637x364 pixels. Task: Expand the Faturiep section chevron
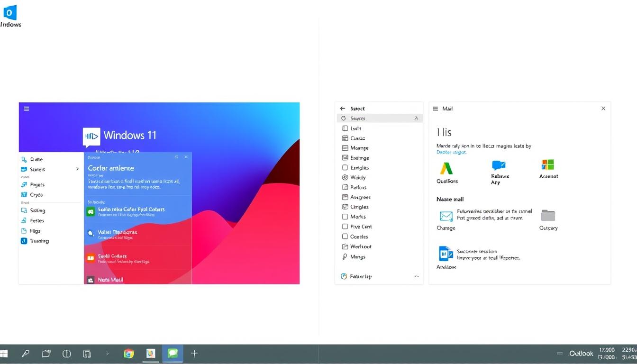[x=417, y=276]
